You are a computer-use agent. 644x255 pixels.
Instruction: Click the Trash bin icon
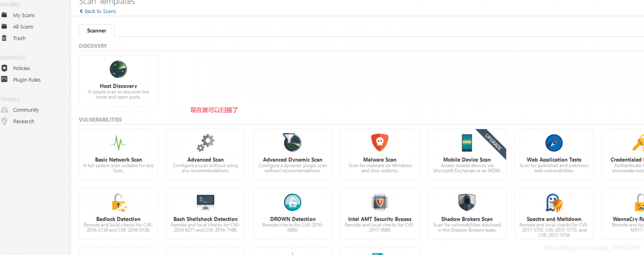[4, 38]
